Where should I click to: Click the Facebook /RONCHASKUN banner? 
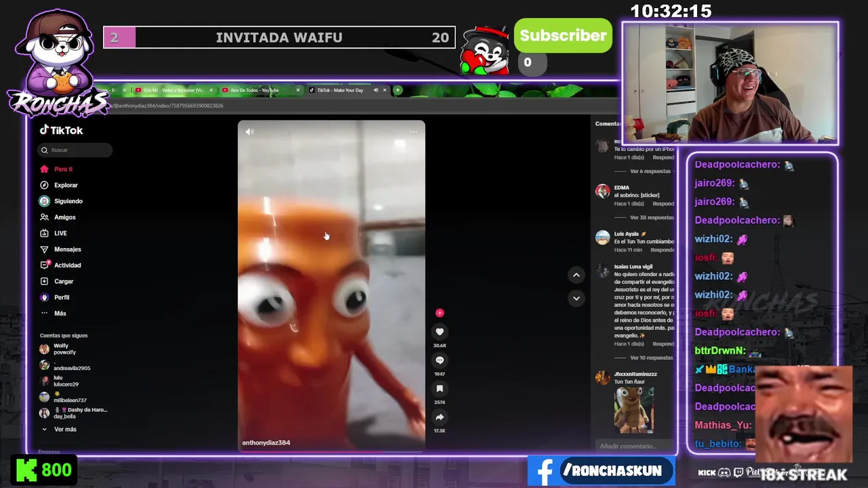point(601,472)
